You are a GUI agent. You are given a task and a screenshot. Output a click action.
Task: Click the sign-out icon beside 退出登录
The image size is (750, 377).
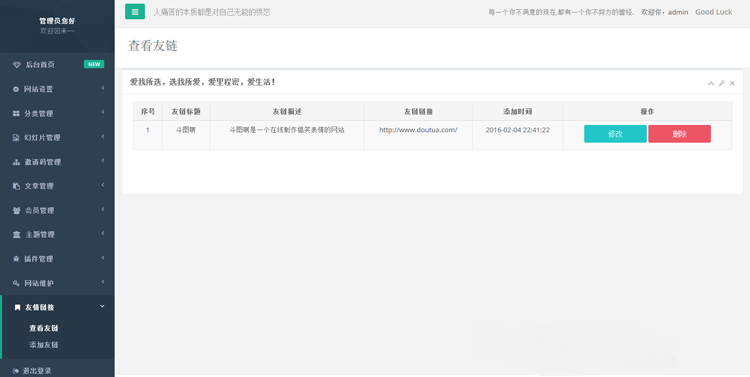point(16,371)
